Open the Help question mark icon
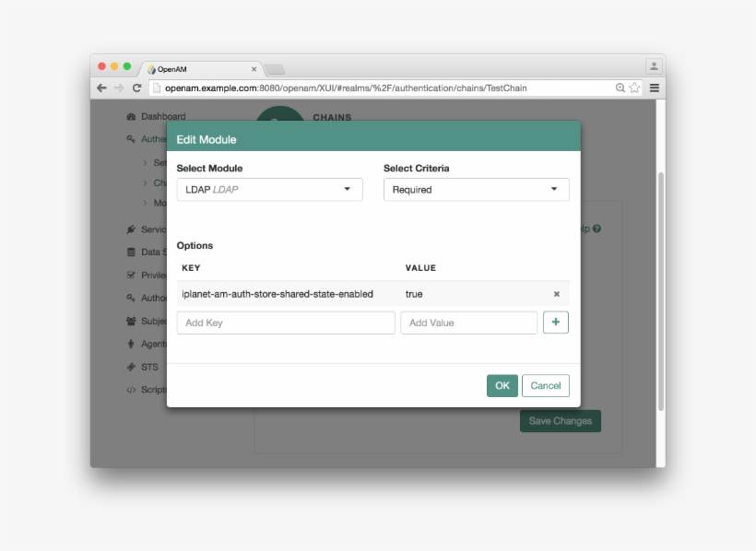756x551 pixels. [x=596, y=229]
